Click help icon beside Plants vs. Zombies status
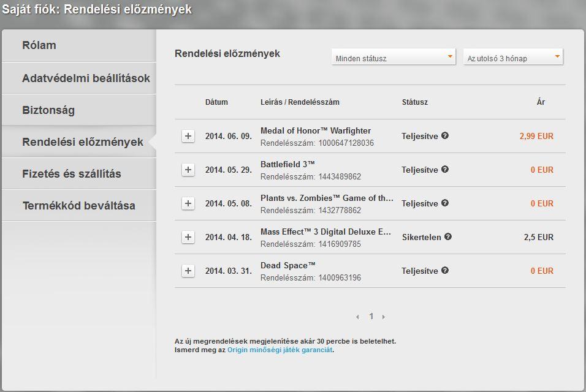The width and height of the screenshot is (586, 392). point(445,203)
